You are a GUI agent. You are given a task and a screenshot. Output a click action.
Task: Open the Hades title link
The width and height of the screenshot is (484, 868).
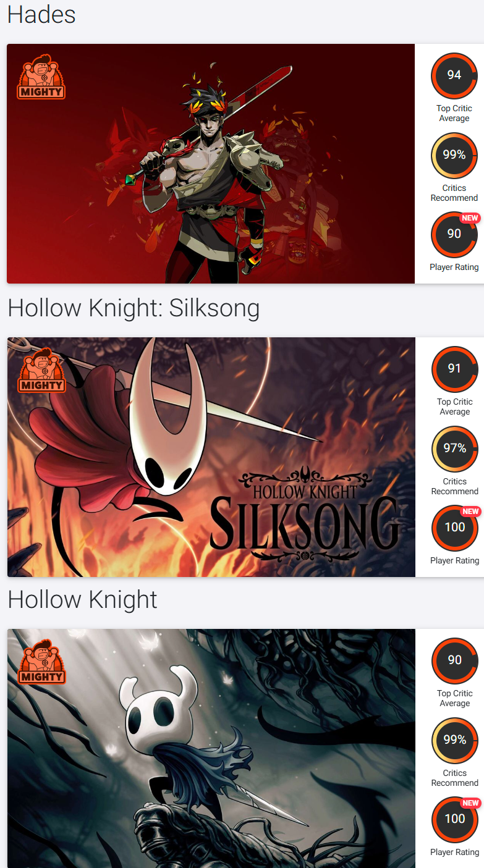click(41, 14)
